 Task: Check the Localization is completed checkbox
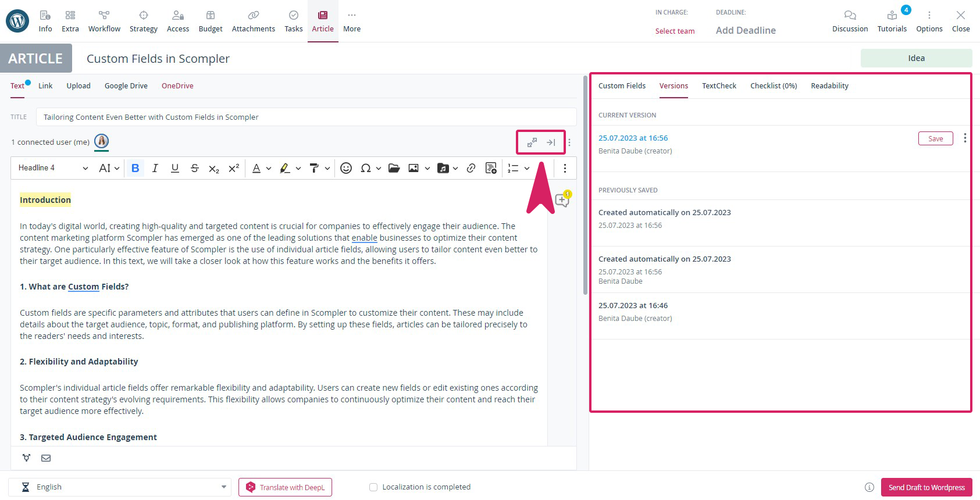click(x=373, y=487)
